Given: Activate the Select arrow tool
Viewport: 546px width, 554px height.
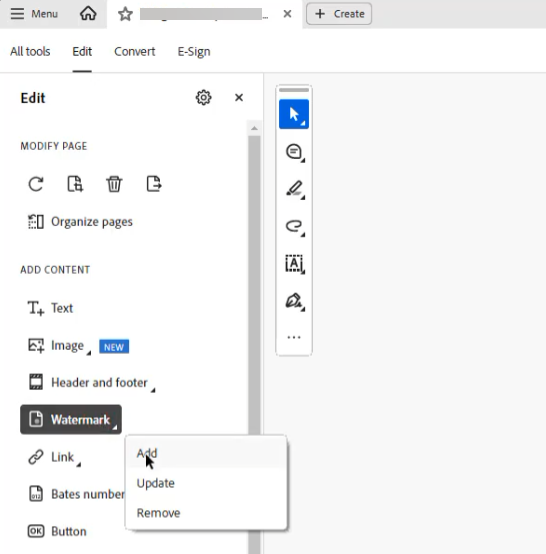Looking at the screenshot, I should click(294, 114).
